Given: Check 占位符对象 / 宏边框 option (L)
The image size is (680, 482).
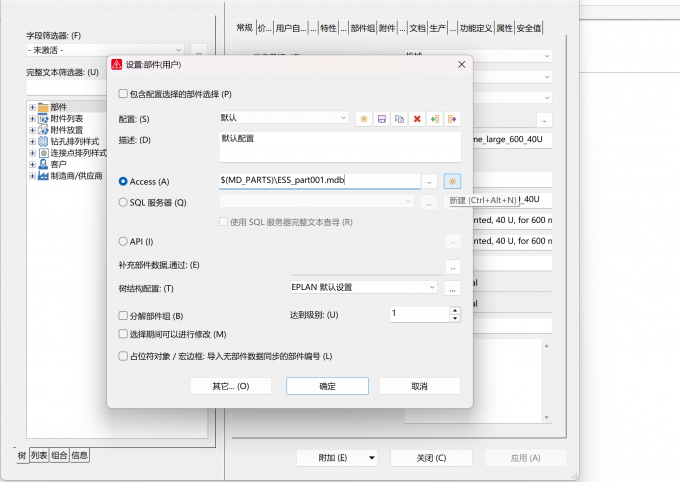Looking at the screenshot, I should (x=123, y=356).
